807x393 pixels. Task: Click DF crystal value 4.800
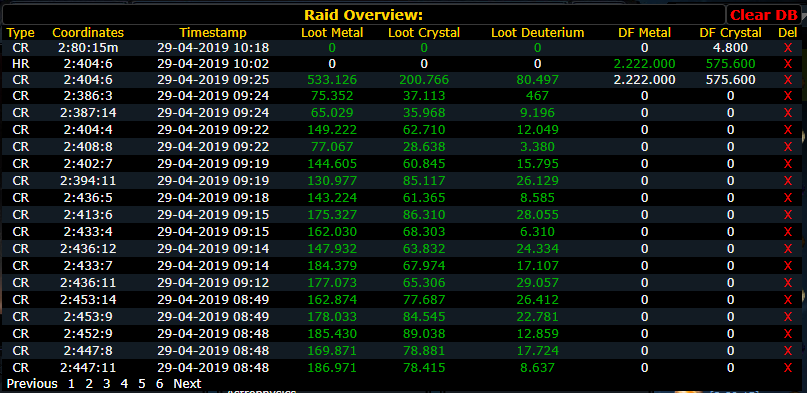point(730,48)
